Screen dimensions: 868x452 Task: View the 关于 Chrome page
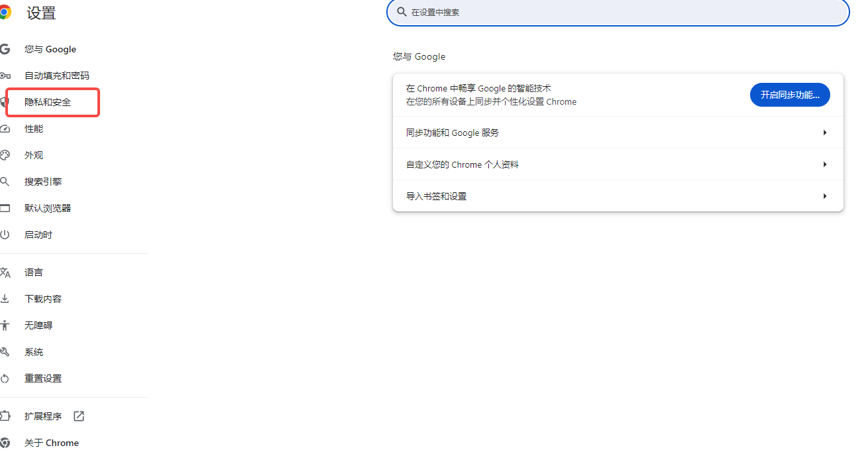[x=52, y=443]
